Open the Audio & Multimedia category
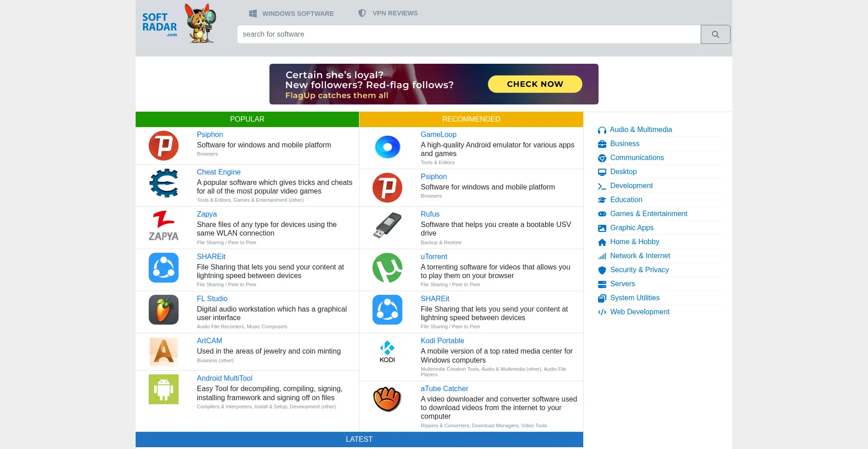The height and width of the screenshot is (449, 868). pyautogui.click(x=641, y=130)
